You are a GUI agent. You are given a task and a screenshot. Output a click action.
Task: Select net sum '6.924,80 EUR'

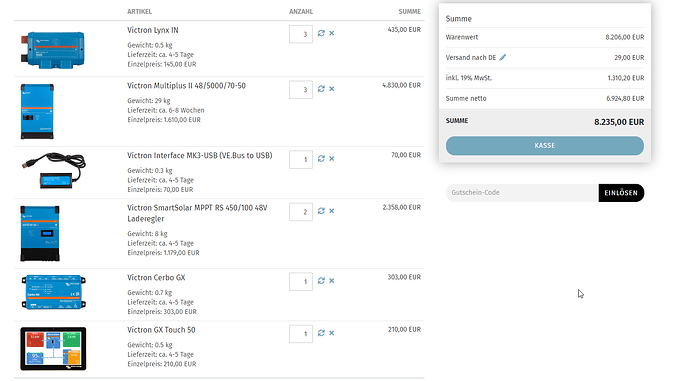625,99
